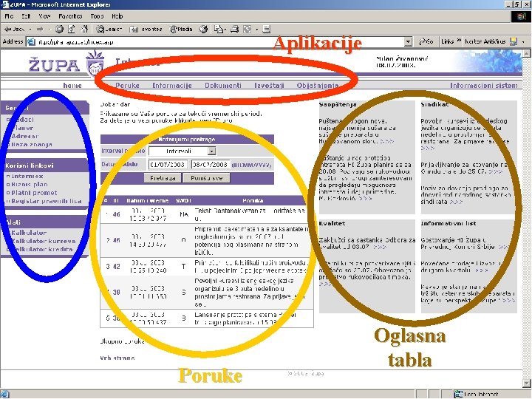Screen dimensions: 532x399
Task: Refresh the page using toolbar icon
Action: (x=71, y=29)
